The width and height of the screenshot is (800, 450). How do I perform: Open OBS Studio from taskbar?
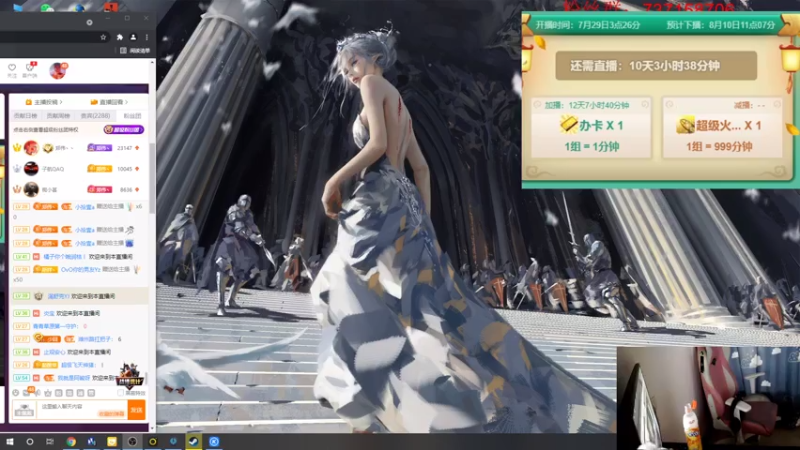coord(132,441)
